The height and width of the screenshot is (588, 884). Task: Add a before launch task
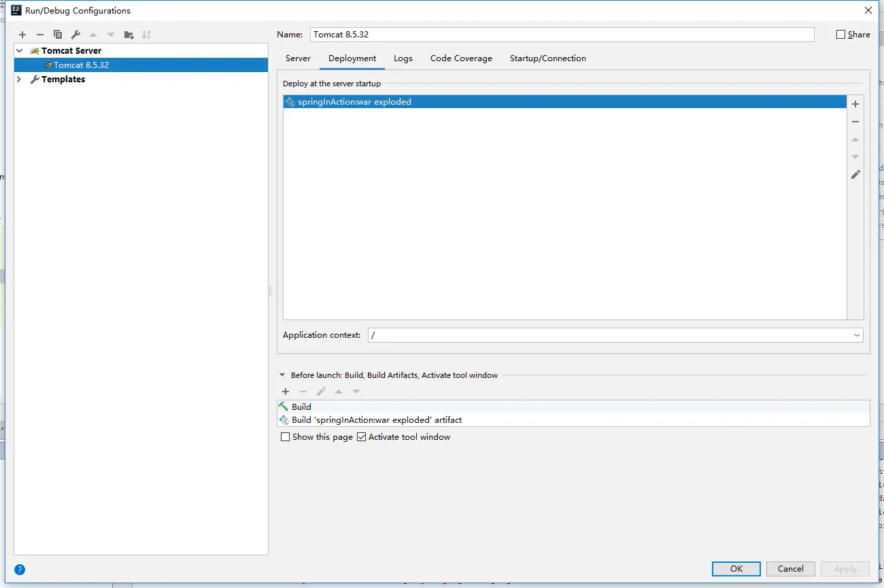pyautogui.click(x=286, y=392)
